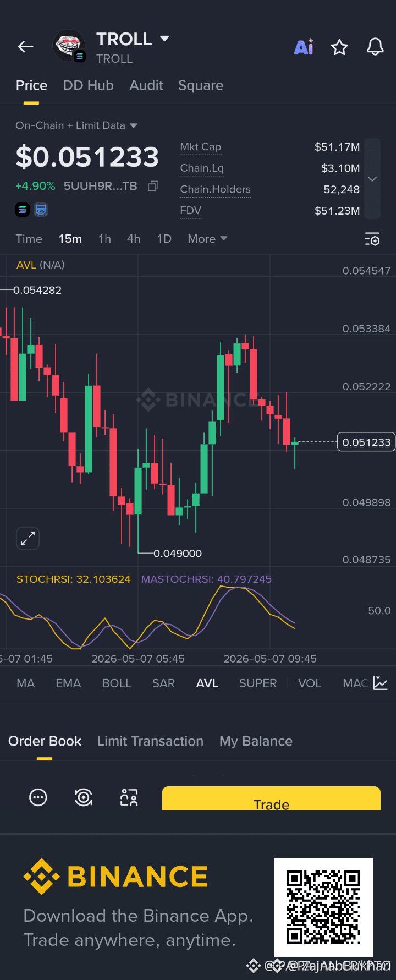Tap the Mkt Cap label
396x980 pixels.
point(200,147)
